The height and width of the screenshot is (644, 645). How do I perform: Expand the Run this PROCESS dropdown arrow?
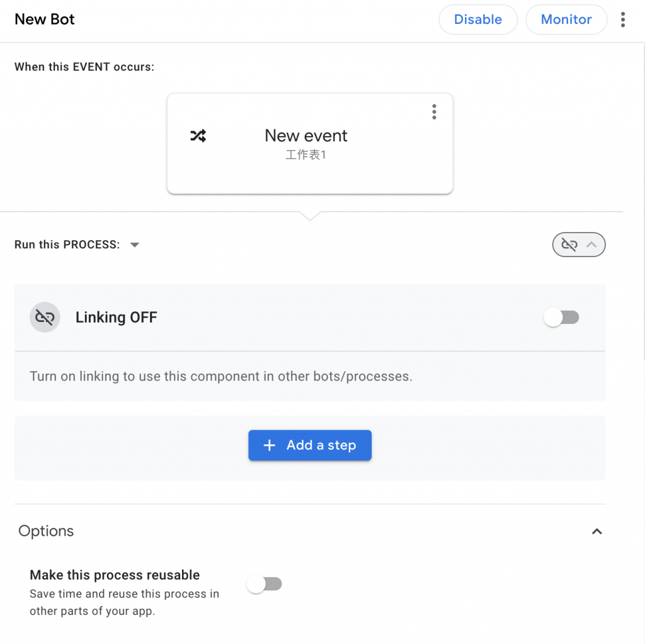pos(134,245)
